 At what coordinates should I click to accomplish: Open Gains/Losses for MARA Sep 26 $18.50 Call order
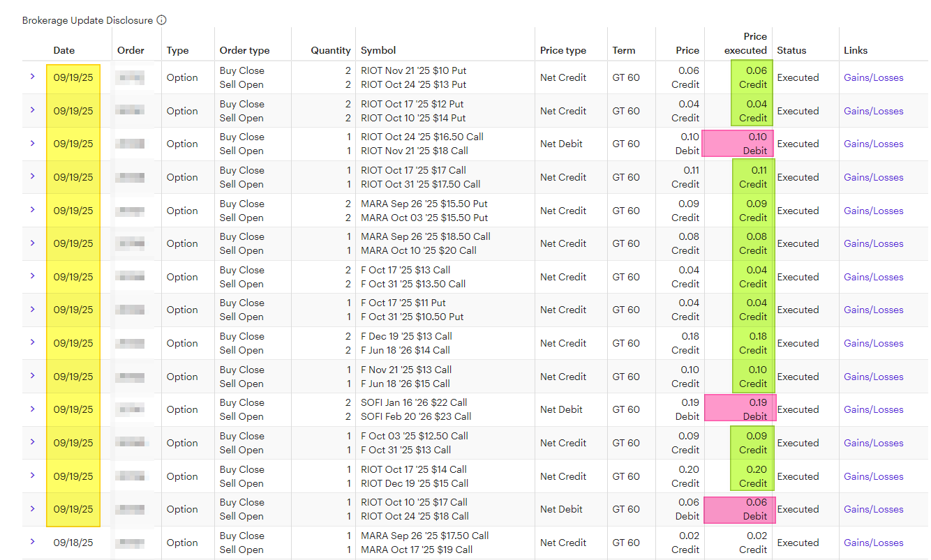(873, 243)
